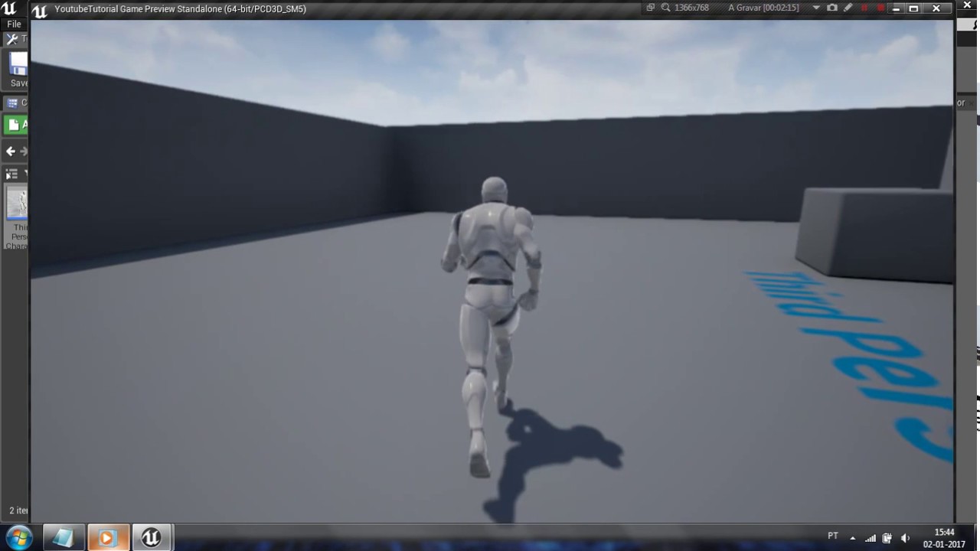Screen dimensions: 980x551
Task: Click the A Gravar recording timer text
Action: tap(763, 8)
